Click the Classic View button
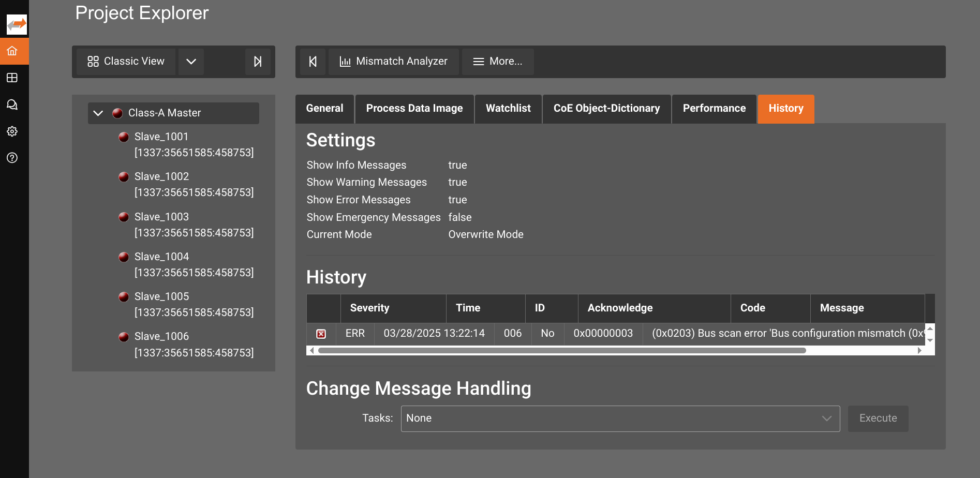The image size is (980, 478). tap(126, 62)
